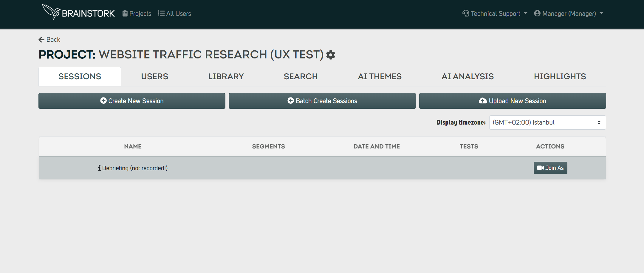
Task: Join the Debriefing session via Join As
Action: [550, 168]
